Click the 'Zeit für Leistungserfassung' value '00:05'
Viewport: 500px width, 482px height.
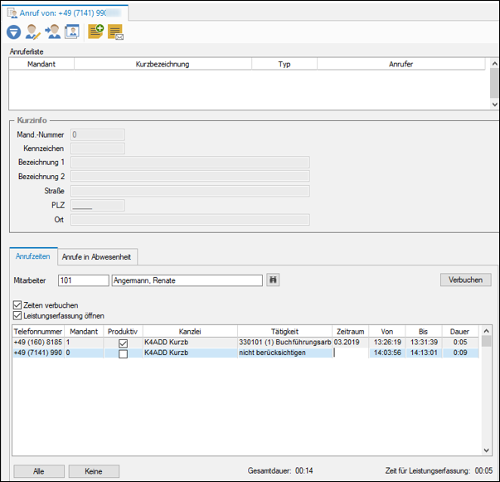coord(484,471)
